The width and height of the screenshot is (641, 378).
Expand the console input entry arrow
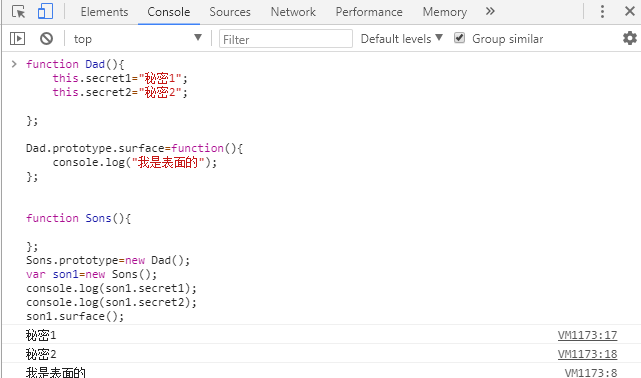[x=14, y=64]
